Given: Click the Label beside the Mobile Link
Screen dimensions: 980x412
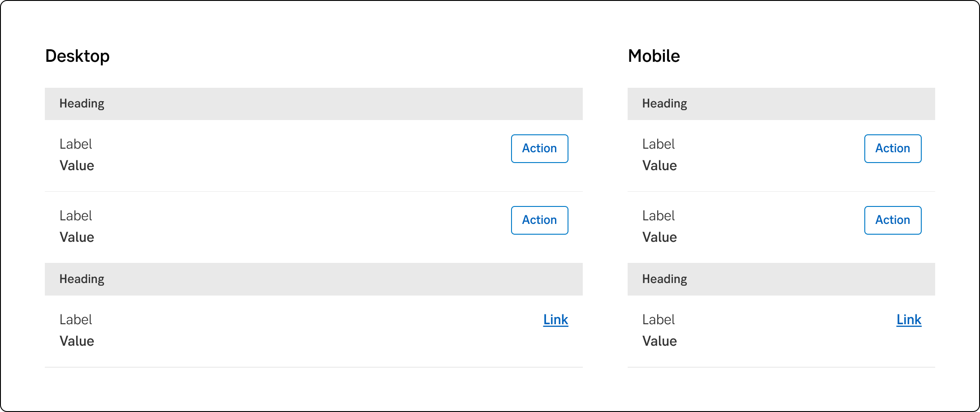Looking at the screenshot, I should (x=658, y=320).
